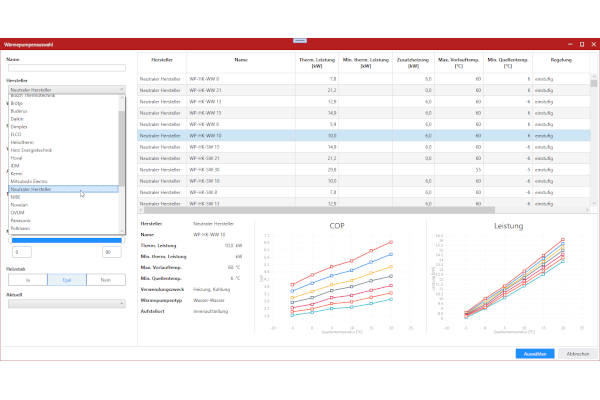The width and height of the screenshot is (600, 400).
Task: Click the blue range slider bar
Action: click(66, 240)
